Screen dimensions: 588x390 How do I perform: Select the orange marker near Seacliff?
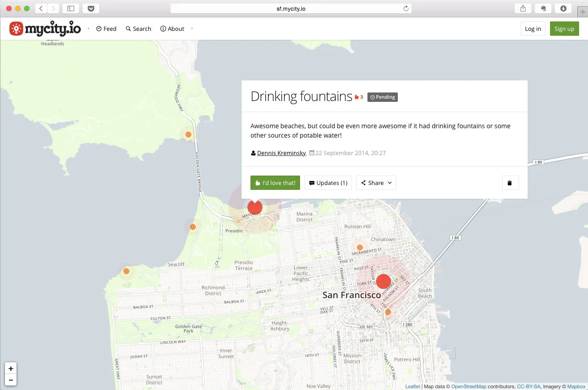click(126, 271)
